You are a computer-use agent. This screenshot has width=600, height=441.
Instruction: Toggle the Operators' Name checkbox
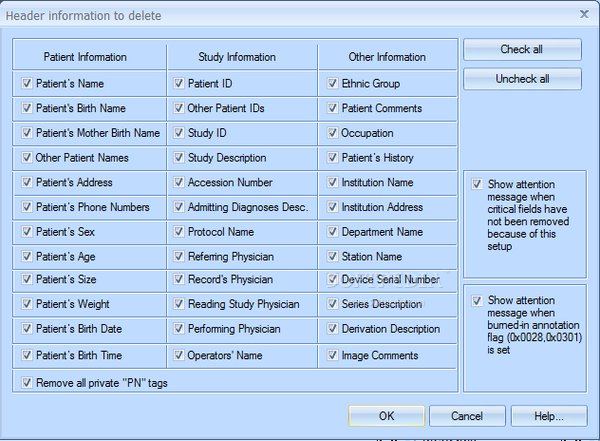tap(179, 355)
